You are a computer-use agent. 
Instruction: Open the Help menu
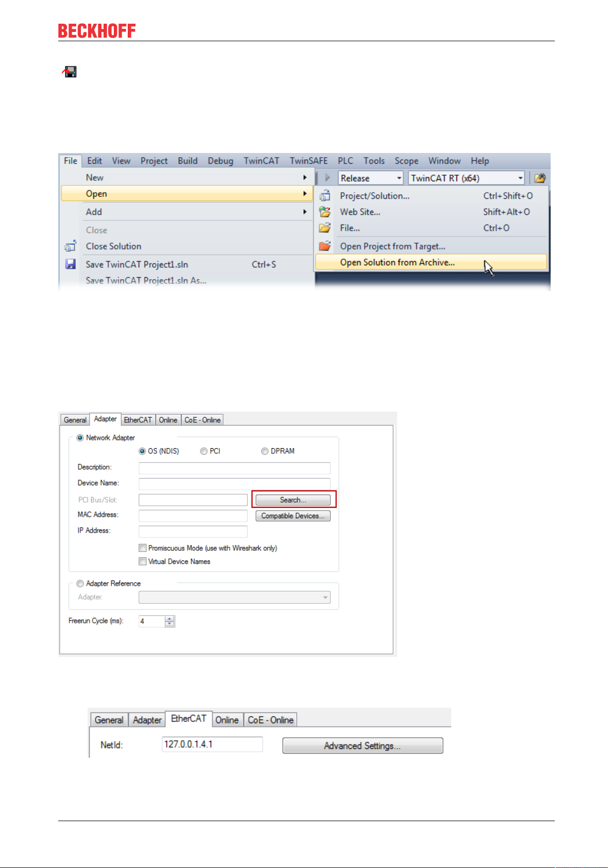click(x=480, y=161)
